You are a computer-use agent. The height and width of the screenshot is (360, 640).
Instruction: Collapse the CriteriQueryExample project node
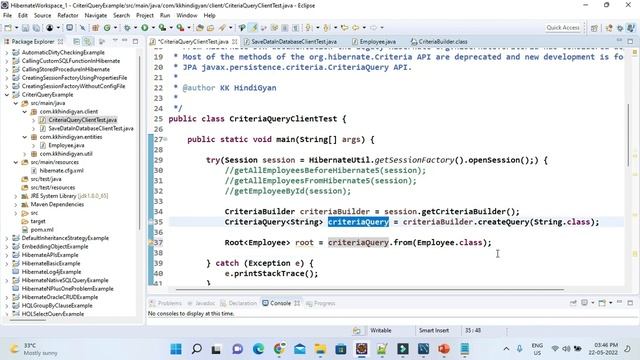(x=7, y=95)
